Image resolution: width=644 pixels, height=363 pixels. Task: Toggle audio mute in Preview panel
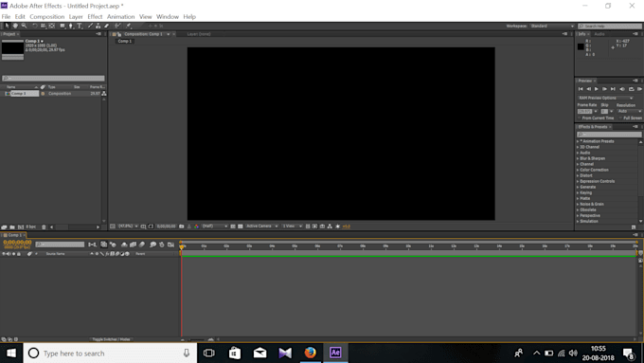point(622,89)
